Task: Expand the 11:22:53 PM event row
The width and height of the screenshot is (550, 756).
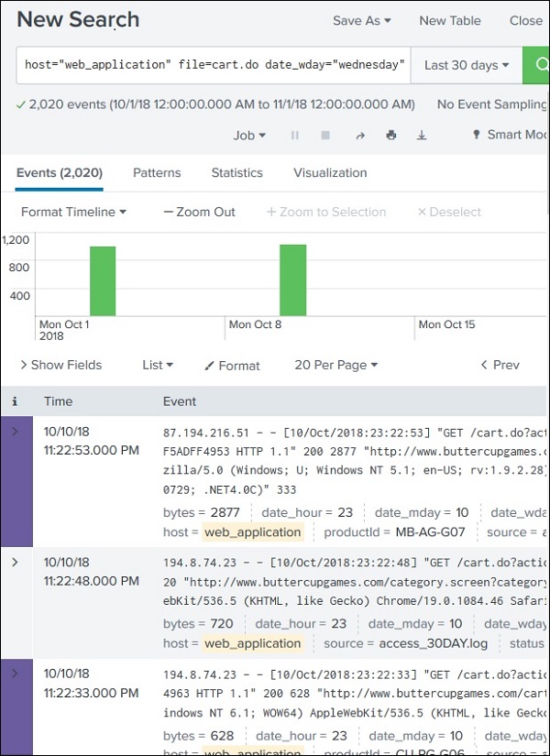Action: point(15,431)
